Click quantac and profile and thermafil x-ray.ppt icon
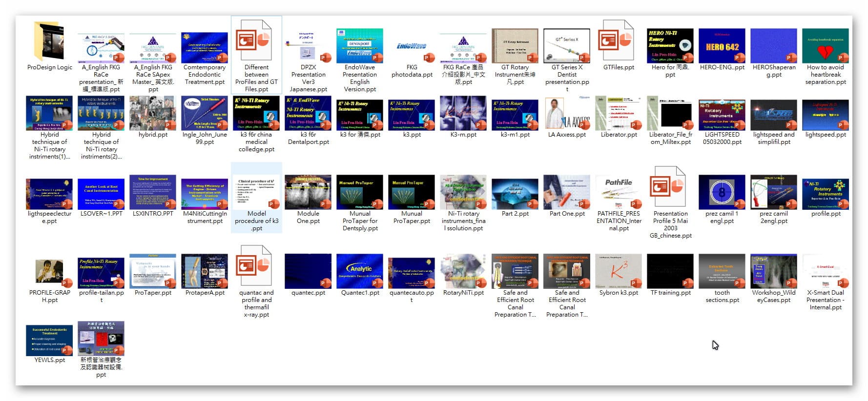This screenshot has height=401, width=868. (x=256, y=267)
